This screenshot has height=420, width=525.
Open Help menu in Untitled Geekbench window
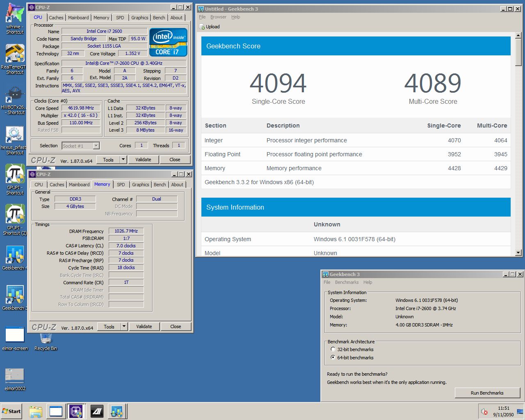click(235, 17)
